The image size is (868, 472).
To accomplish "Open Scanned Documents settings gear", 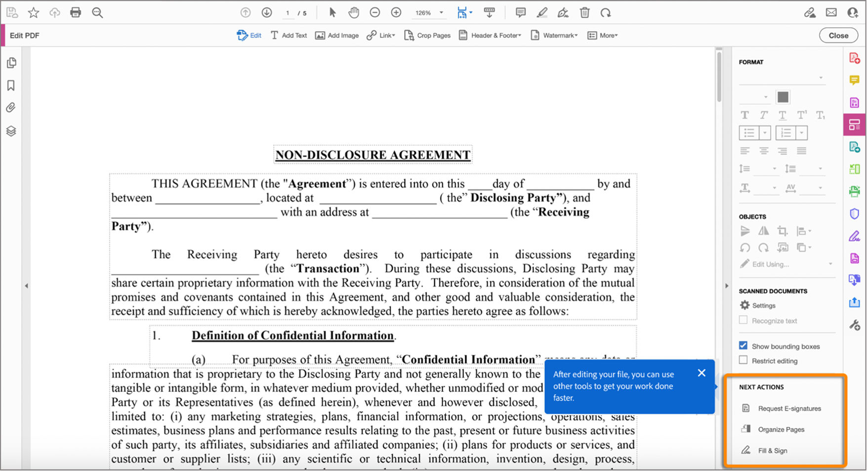I will point(745,305).
